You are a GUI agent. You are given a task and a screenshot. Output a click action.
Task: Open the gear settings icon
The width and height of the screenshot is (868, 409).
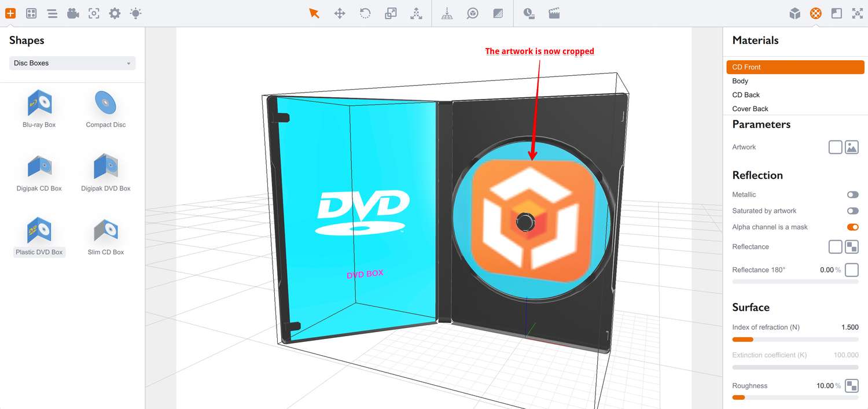(x=115, y=13)
